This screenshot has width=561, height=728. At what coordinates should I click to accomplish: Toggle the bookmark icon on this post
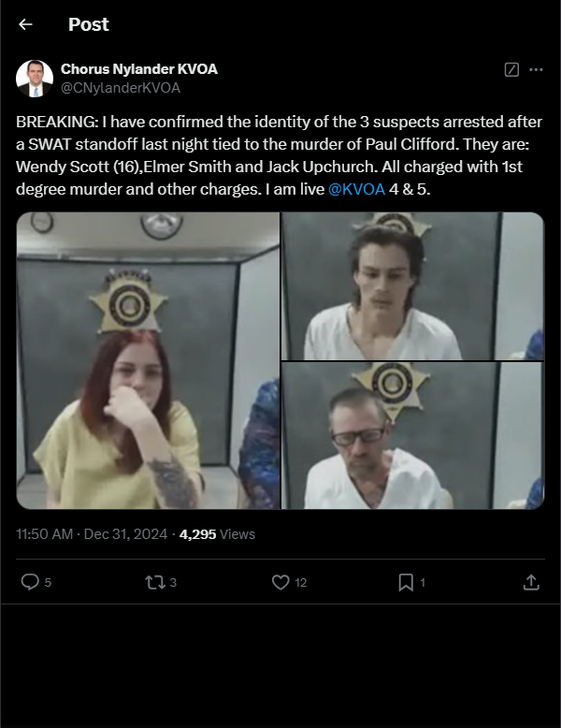coord(406,582)
